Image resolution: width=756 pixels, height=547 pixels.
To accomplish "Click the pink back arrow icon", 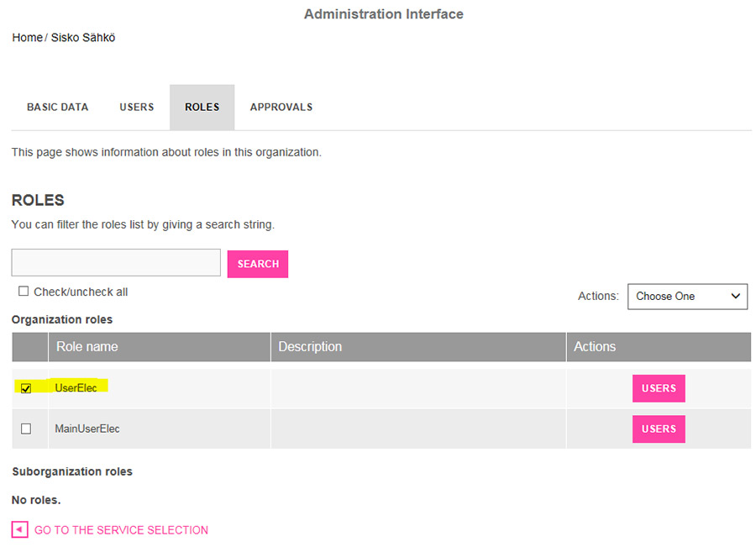I will coord(20,529).
